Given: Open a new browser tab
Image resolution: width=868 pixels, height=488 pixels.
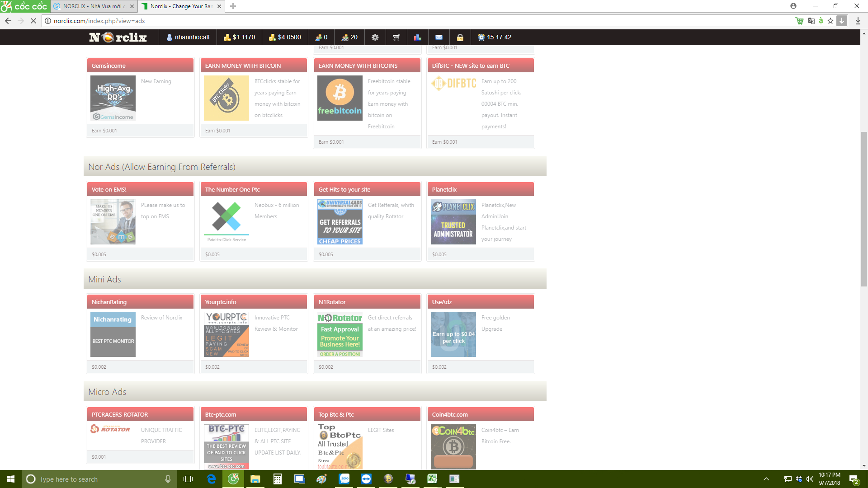Looking at the screenshot, I should point(233,6).
